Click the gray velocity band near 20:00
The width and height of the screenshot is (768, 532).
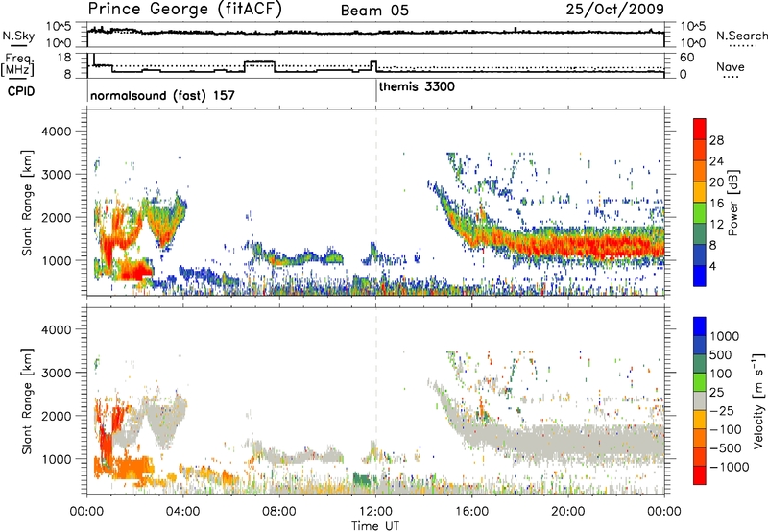click(568, 443)
